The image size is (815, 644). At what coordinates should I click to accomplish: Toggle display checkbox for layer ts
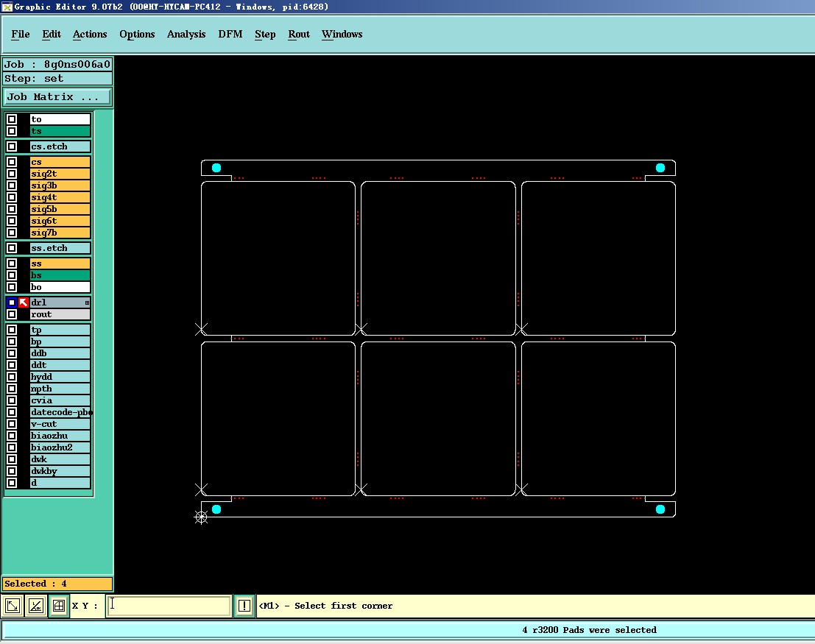12,131
